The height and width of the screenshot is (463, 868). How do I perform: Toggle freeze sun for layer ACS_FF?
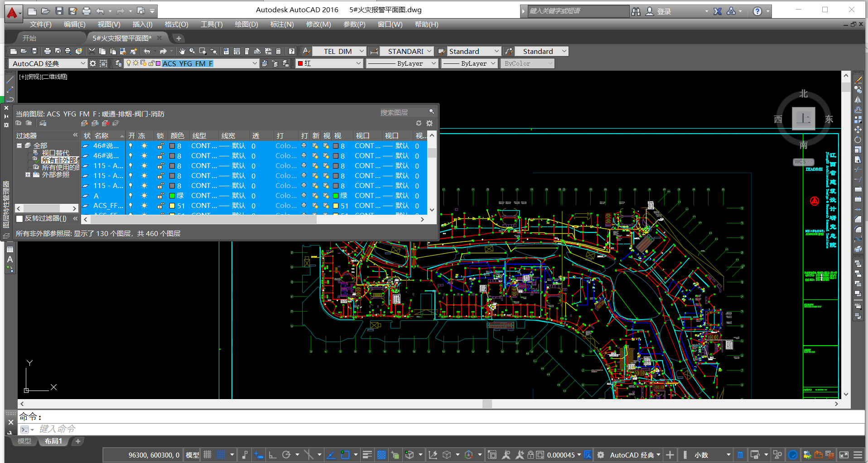[x=144, y=206]
